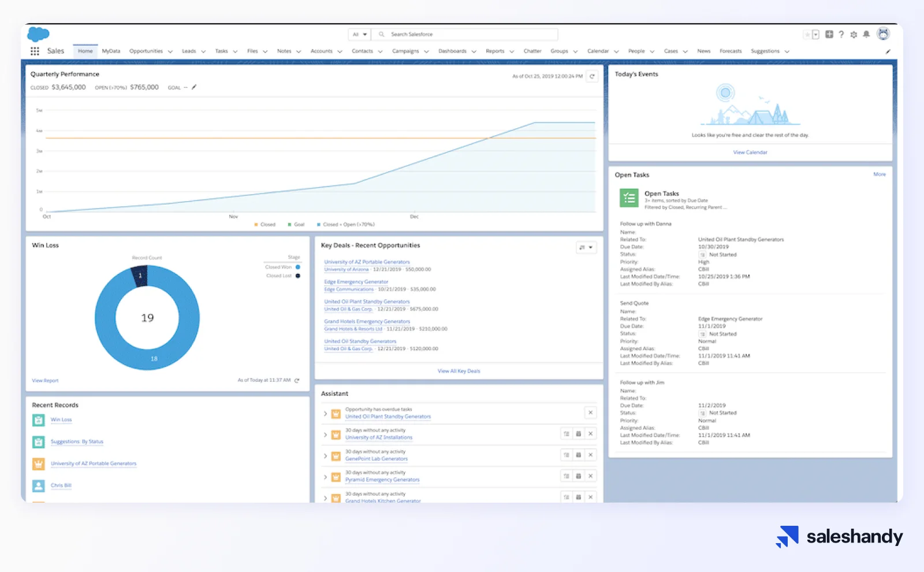Click the Closed Lost donut segment
The image size is (924, 572).
(140, 276)
